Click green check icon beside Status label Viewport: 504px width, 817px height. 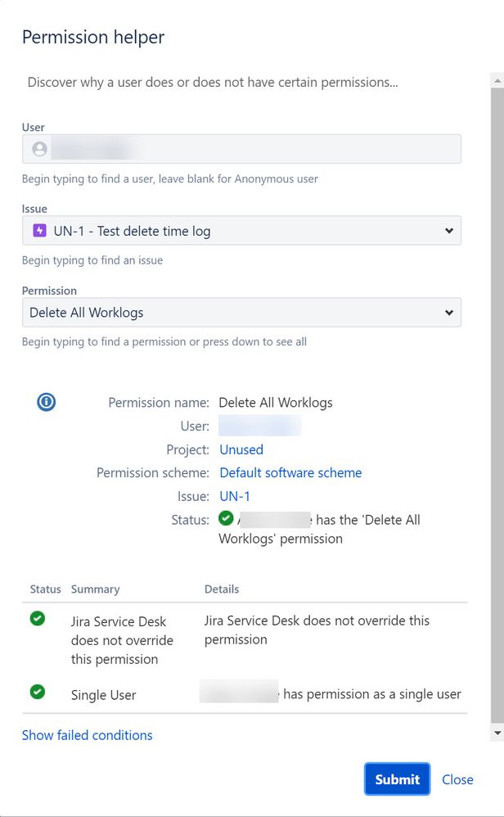226,518
